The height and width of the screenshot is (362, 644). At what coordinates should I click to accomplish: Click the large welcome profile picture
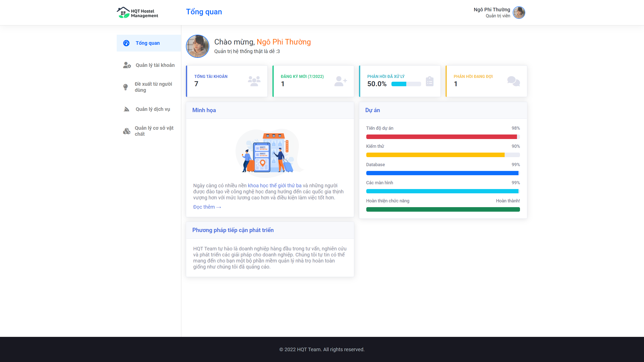coord(197,46)
